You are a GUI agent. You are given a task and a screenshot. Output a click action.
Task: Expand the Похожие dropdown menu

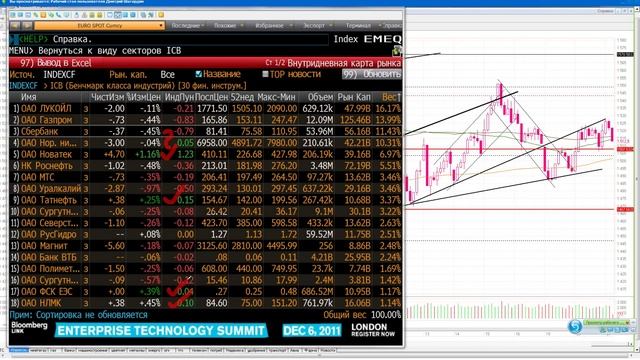coord(229,26)
